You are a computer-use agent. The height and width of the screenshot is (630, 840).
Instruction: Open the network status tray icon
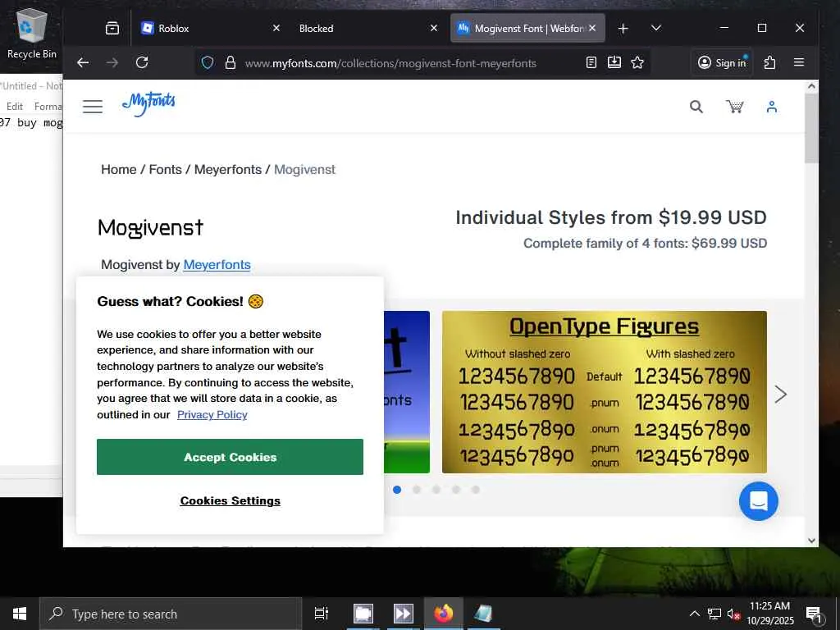[714, 614]
